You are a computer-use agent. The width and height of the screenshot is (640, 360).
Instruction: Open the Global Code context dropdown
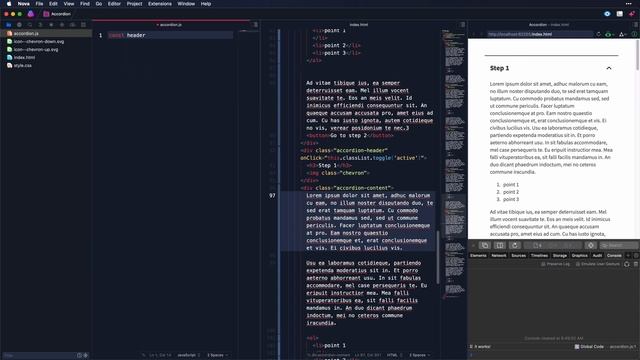589,347
